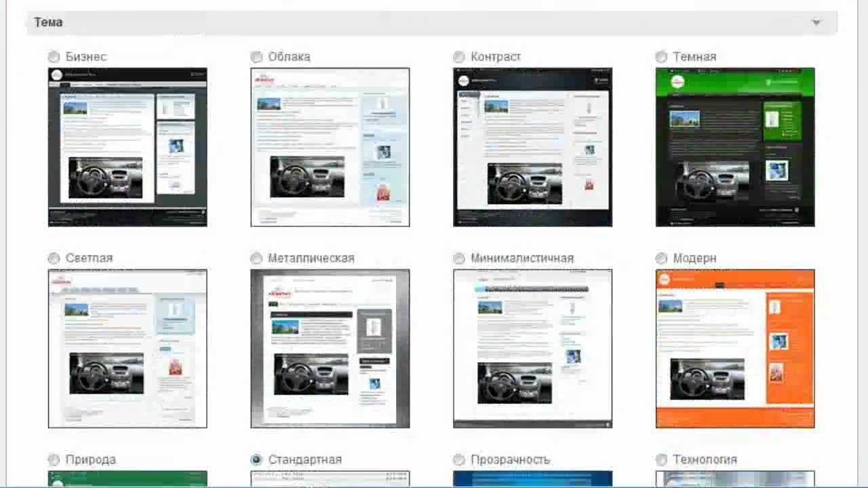Click the Бизнес theme label

click(x=86, y=57)
